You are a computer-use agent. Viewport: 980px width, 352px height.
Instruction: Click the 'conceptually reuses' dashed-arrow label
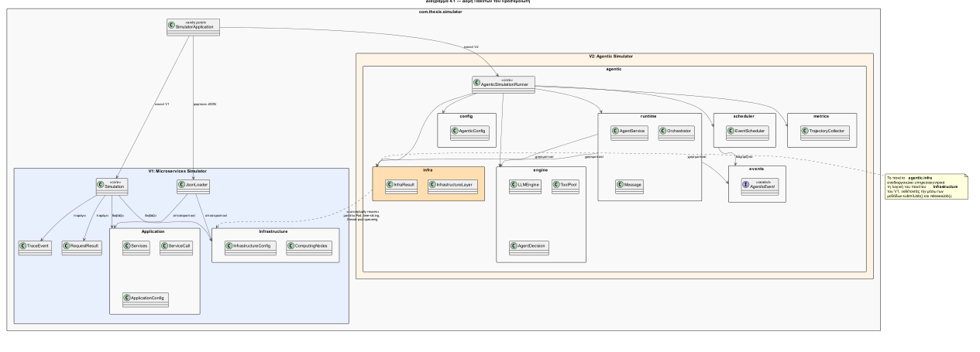pyautogui.click(x=362, y=214)
